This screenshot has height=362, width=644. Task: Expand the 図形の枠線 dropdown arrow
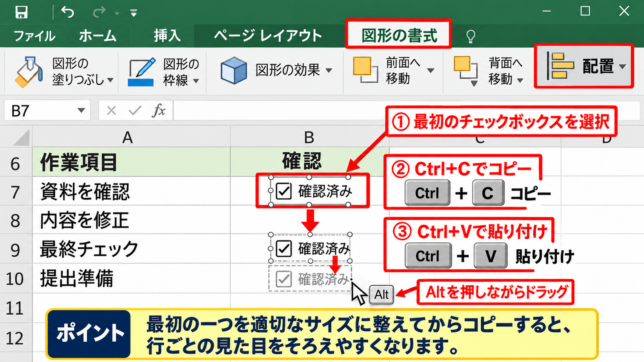pyautogui.click(x=196, y=81)
